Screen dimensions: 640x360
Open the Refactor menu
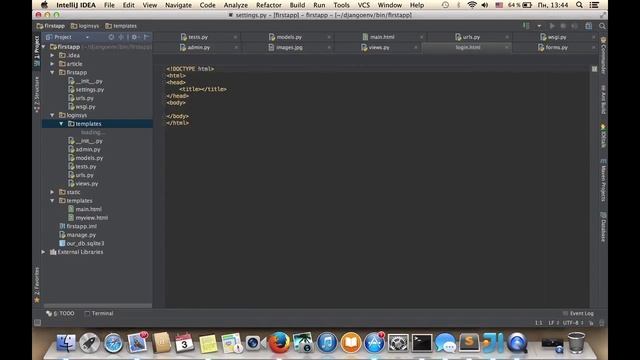tap(269, 5)
